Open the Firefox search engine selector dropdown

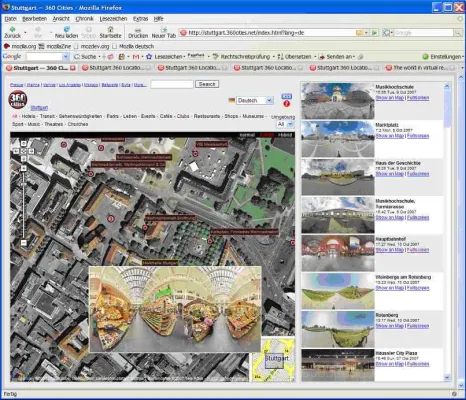click(388, 33)
